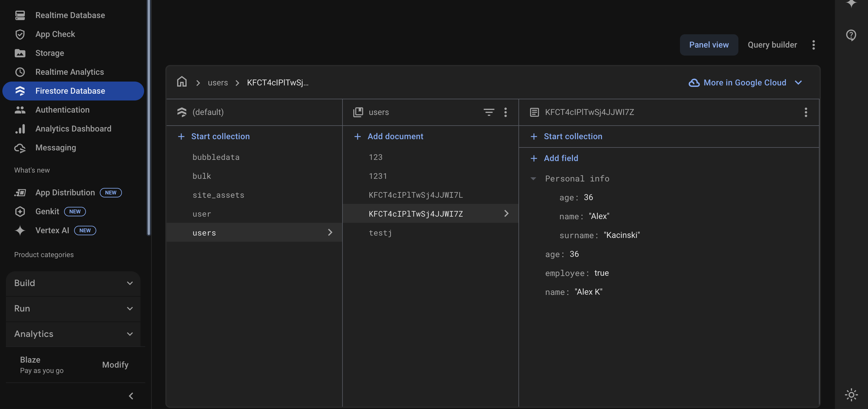Expand the Build product category
This screenshot has height=409, width=868.
point(73,283)
